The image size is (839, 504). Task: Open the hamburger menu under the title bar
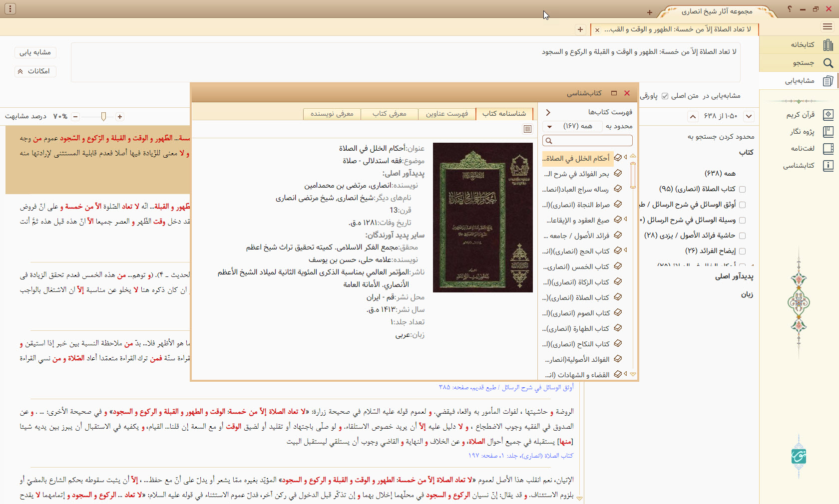click(828, 26)
